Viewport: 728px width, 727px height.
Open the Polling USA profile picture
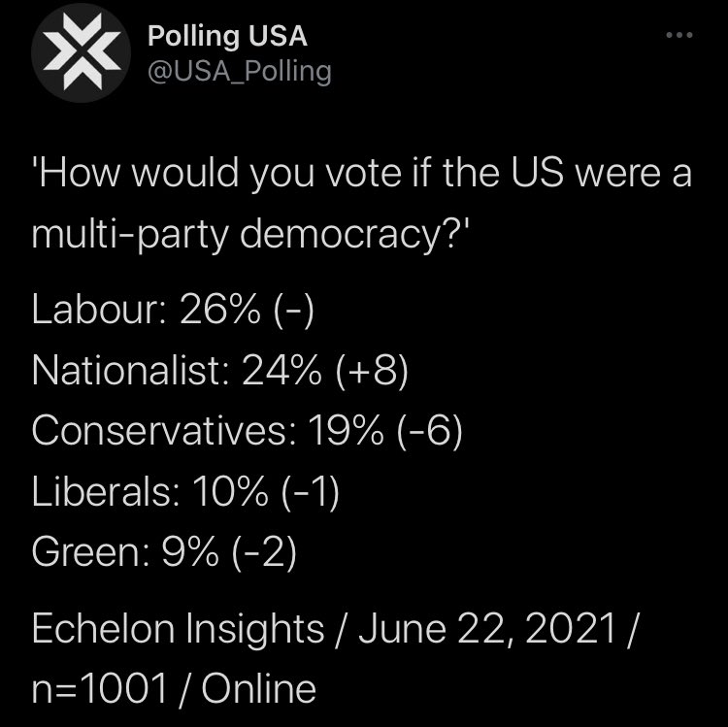[x=81, y=52]
